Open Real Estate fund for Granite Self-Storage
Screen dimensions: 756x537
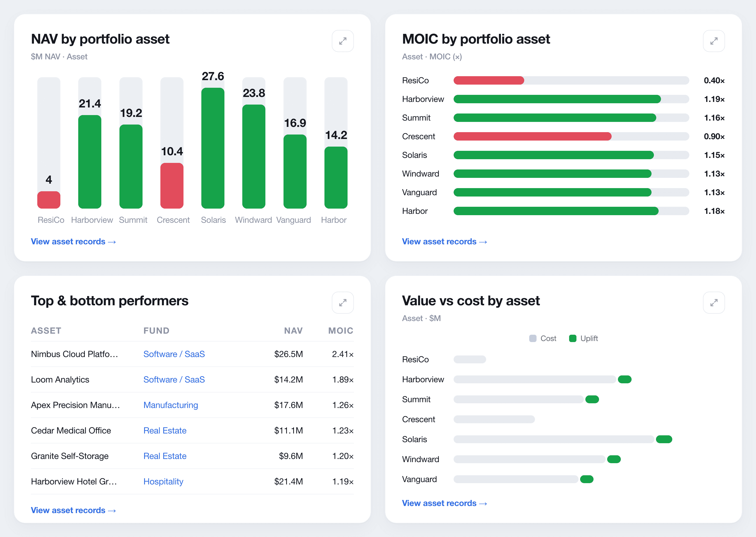click(x=165, y=456)
